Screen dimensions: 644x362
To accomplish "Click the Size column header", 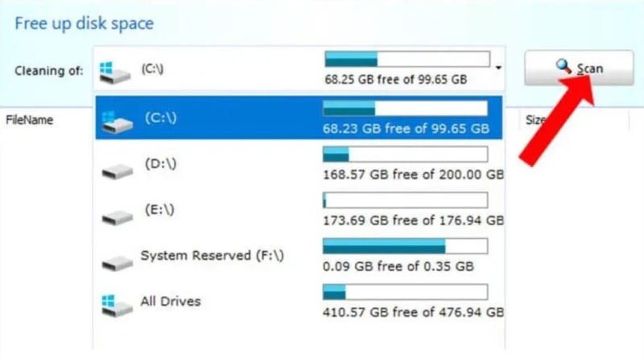I will coord(535,120).
